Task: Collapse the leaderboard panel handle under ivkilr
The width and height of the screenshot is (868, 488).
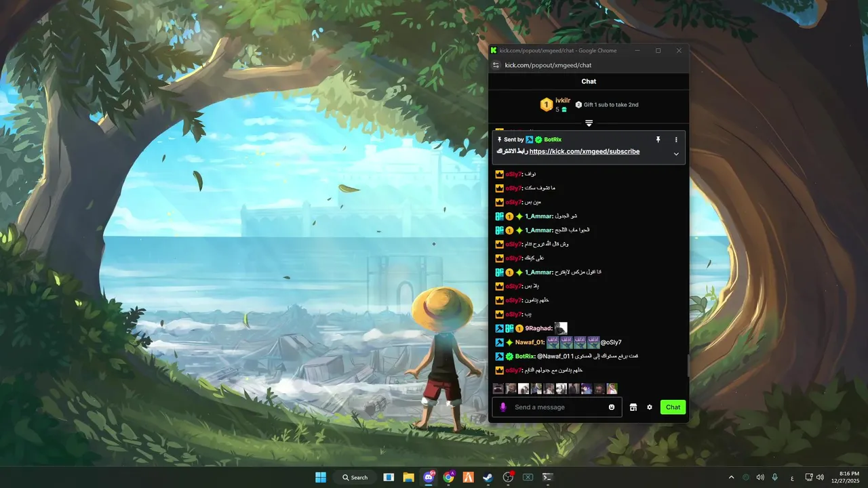Action: pos(589,123)
